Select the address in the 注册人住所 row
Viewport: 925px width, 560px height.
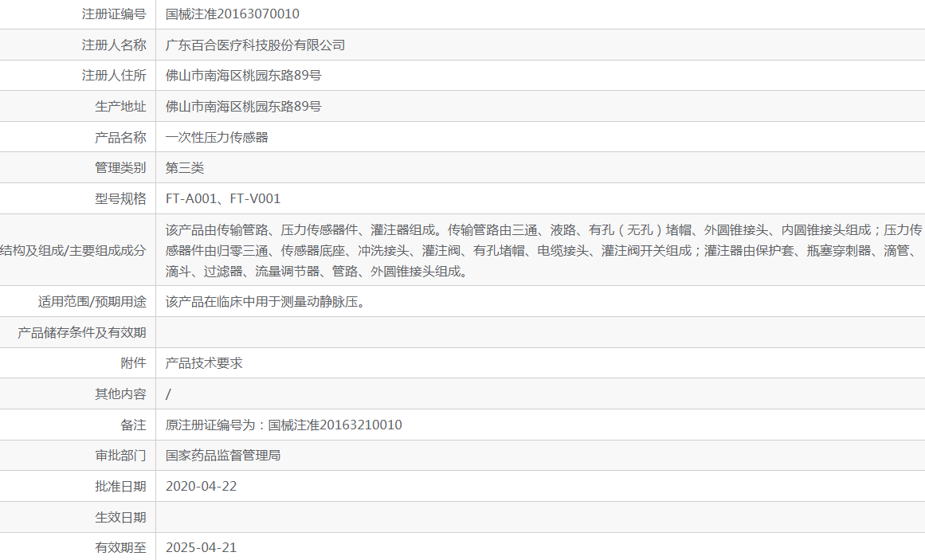pyautogui.click(x=244, y=76)
